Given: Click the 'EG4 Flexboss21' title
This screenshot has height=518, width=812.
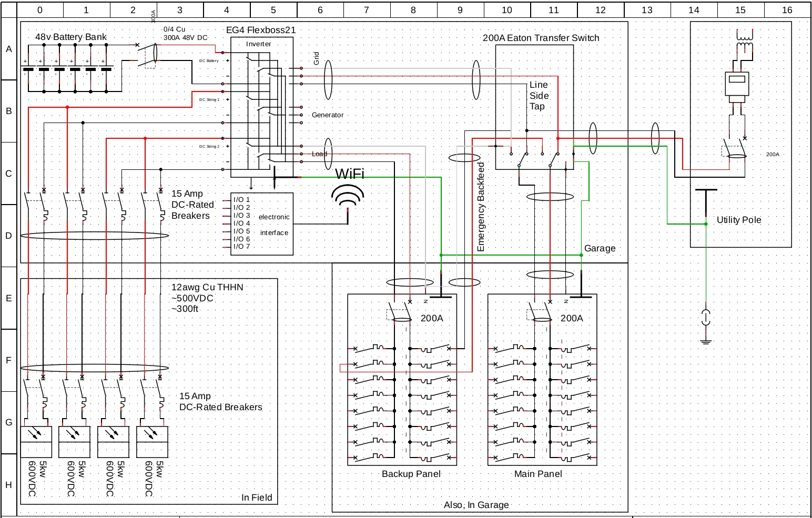Looking at the screenshot, I should pyautogui.click(x=261, y=30).
